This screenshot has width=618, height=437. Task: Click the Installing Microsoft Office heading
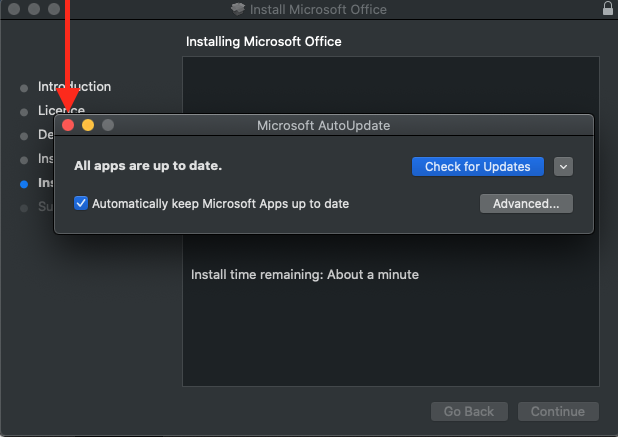point(264,42)
